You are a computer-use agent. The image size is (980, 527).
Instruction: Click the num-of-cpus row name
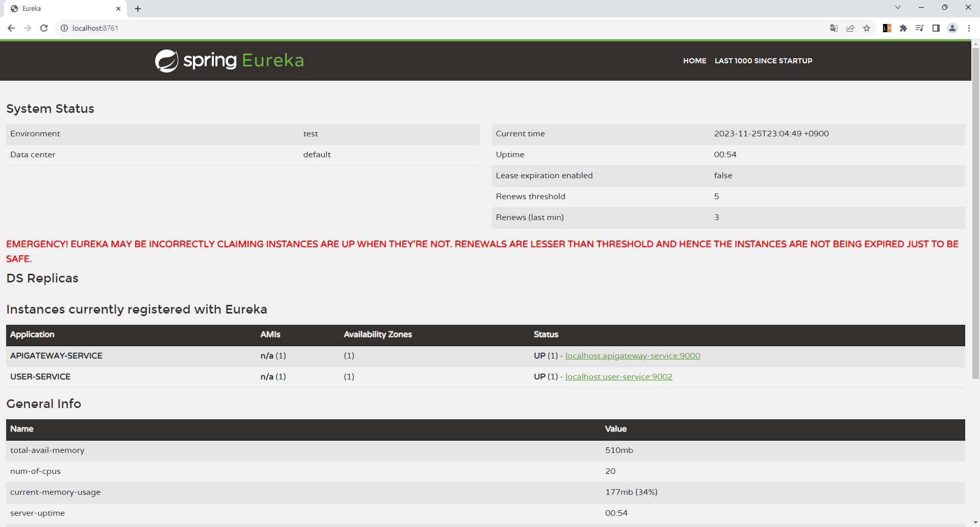pos(35,471)
